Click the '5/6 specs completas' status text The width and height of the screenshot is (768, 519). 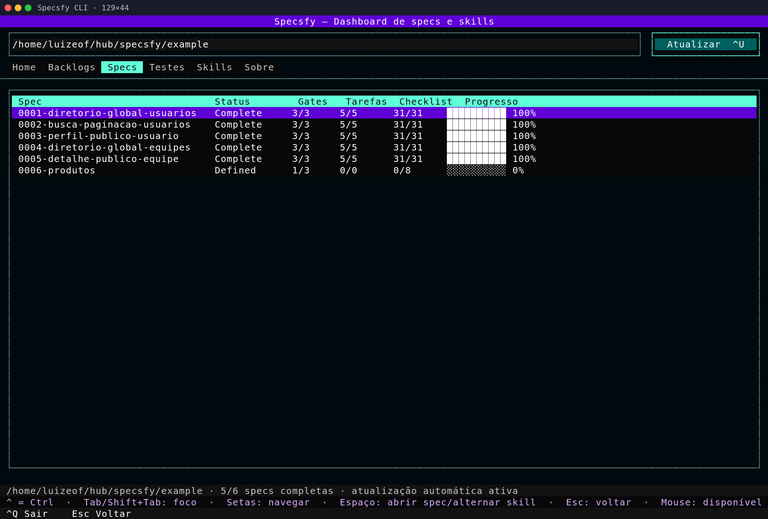(x=277, y=491)
